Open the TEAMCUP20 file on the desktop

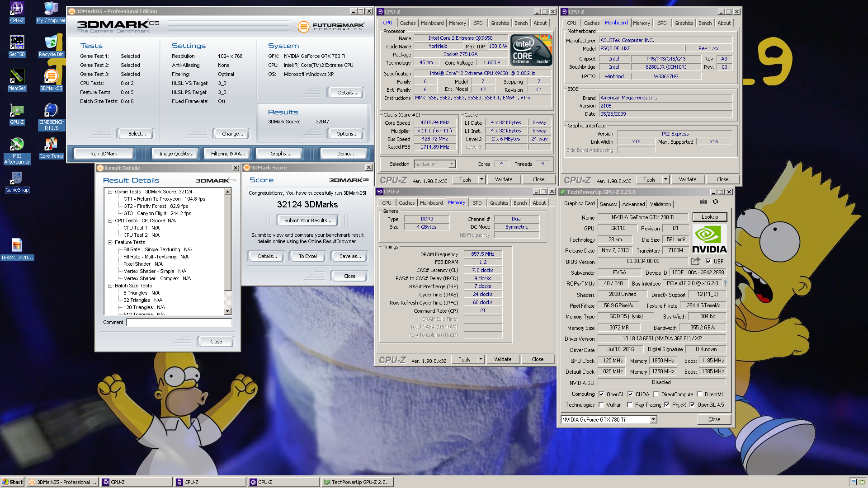[17, 249]
